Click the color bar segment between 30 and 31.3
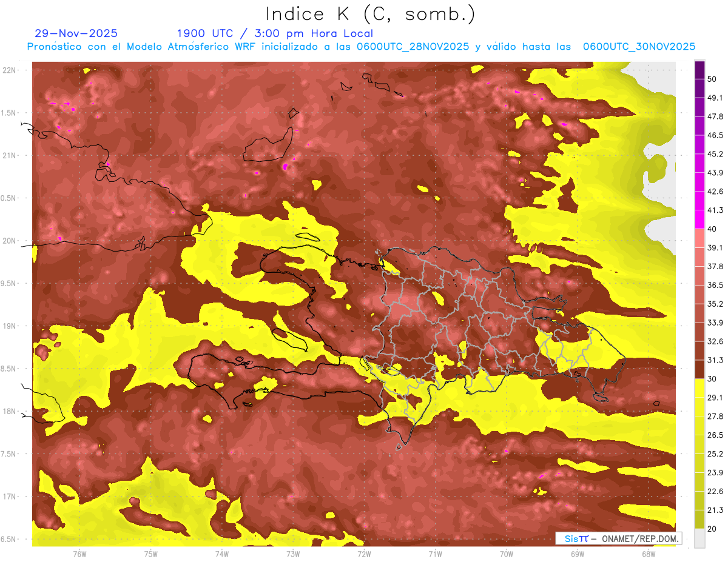The height and width of the screenshot is (562, 728). coord(699,370)
